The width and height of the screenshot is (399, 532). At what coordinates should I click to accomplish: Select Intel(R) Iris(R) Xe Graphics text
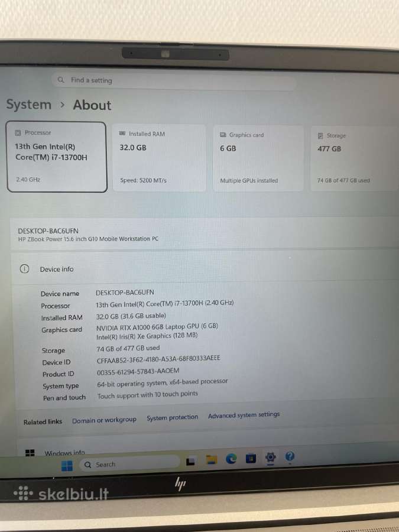(147, 336)
